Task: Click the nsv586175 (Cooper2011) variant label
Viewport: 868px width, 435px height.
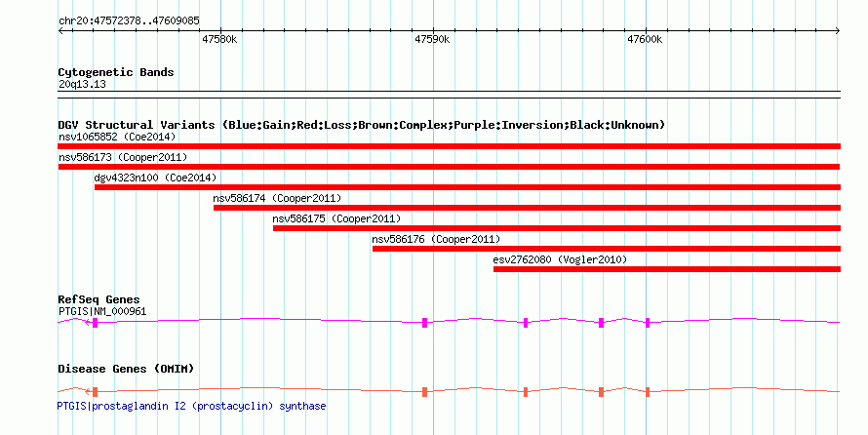Action: 336,218
